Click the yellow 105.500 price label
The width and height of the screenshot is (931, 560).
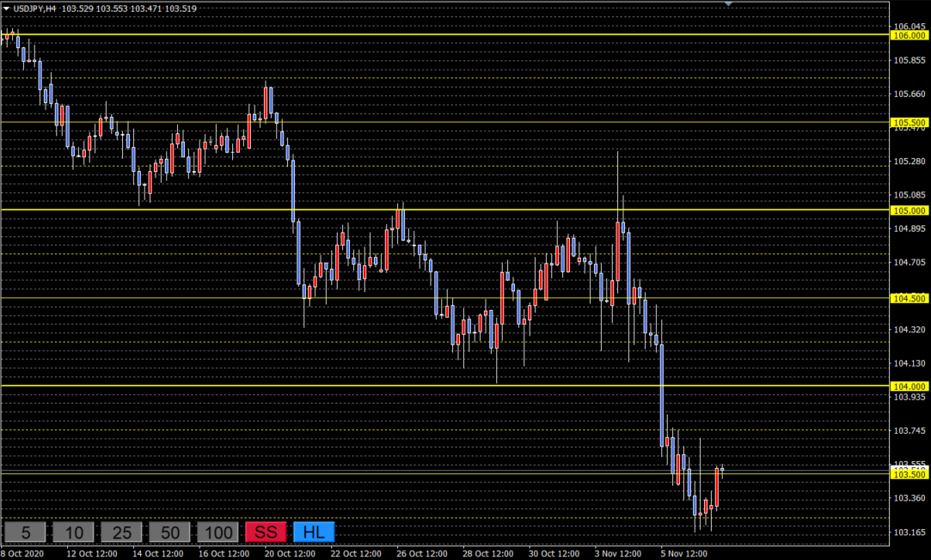point(910,122)
